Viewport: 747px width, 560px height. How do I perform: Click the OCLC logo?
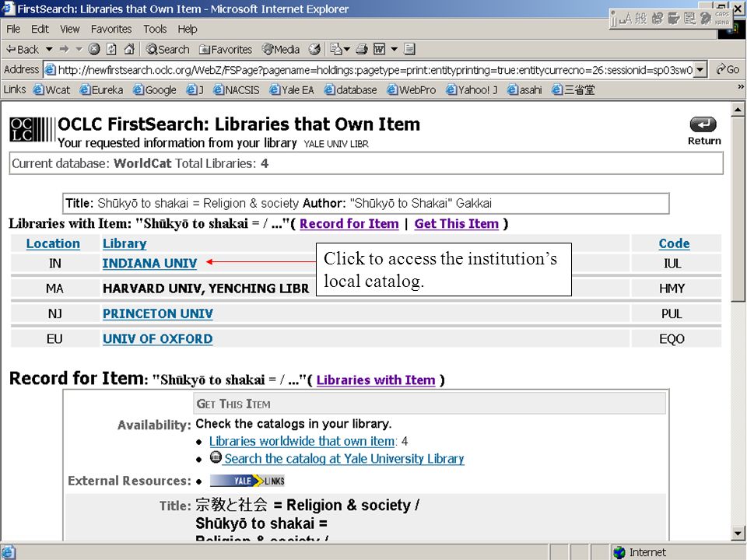32,129
